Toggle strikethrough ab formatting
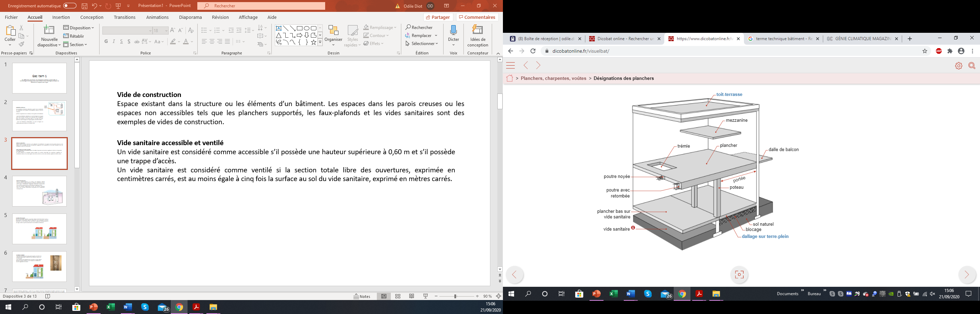The height and width of the screenshot is (314, 980). [x=137, y=42]
